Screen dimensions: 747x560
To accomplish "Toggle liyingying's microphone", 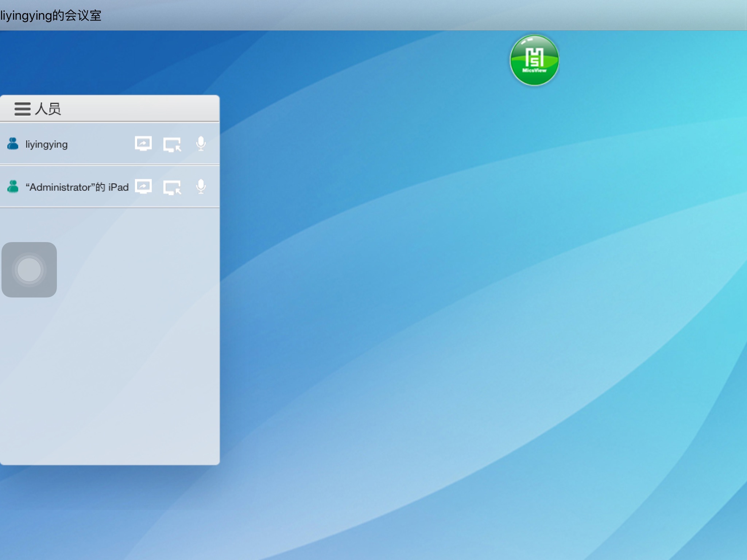I will (201, 144).
